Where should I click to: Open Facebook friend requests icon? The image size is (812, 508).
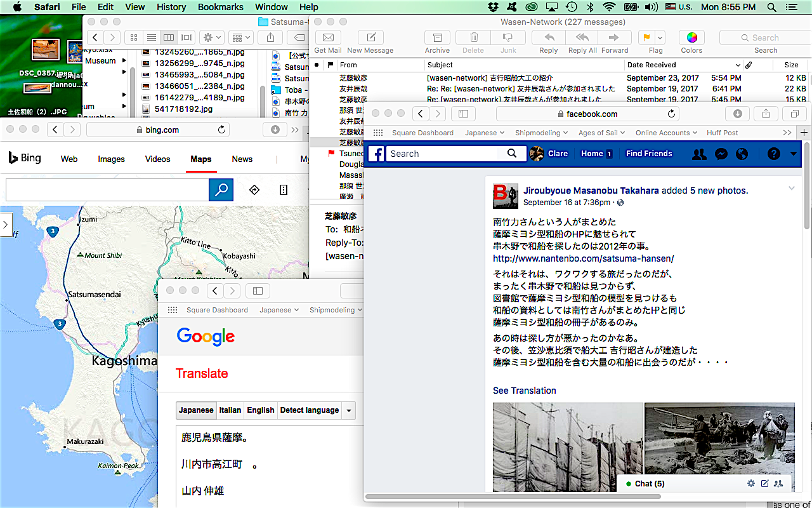click(x=699, y=154)
